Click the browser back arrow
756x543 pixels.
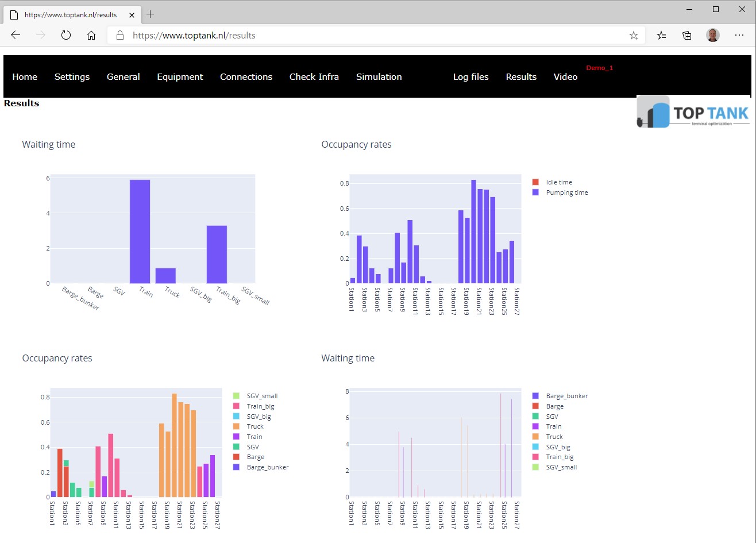point(16,35)
